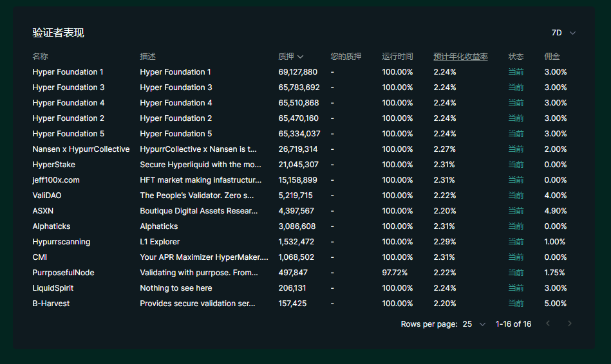
Task: Click the 状态 column header
Action: click(x=516, y=57)
